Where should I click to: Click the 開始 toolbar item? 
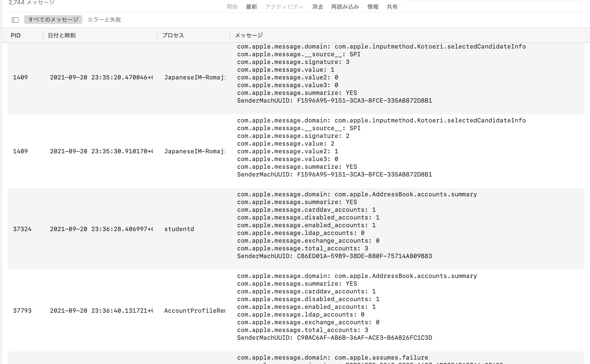tap(232, 7)
